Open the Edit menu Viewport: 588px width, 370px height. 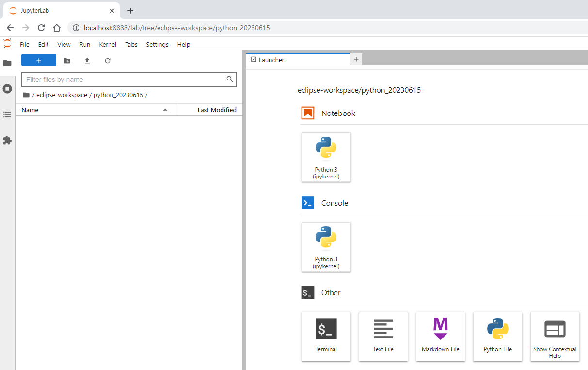click(44, 44)
